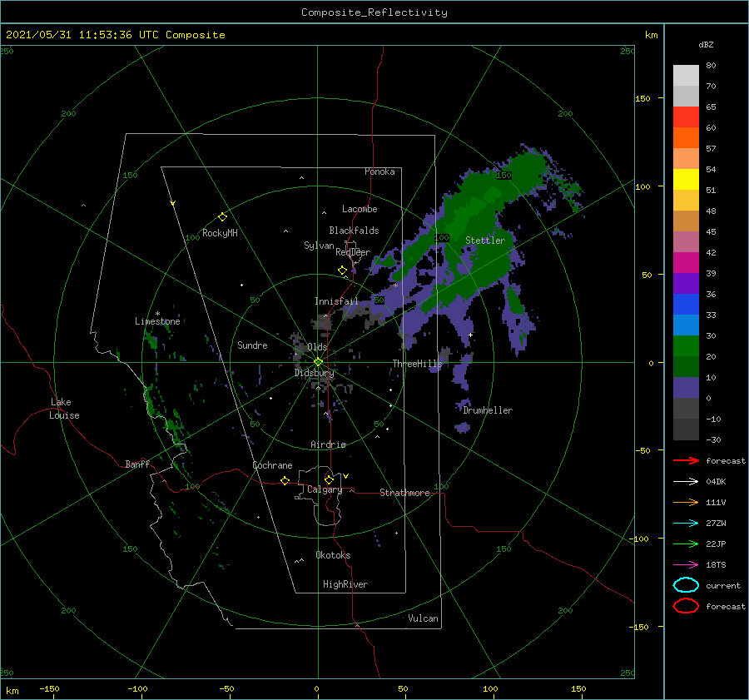The image size is (749, 700).
Task: Click the Sylvan label
Action: coord(319,246)
